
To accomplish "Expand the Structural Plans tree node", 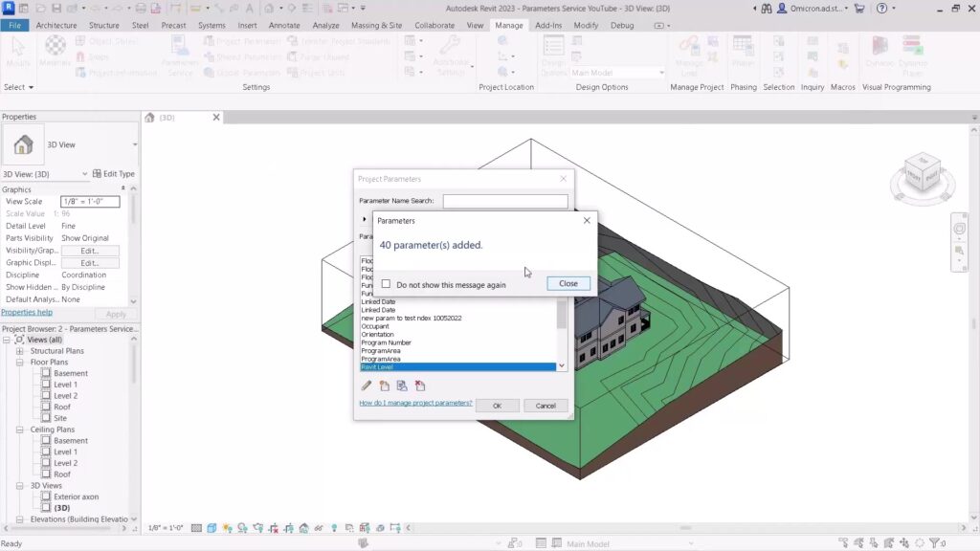I will [x=19, y=351].
